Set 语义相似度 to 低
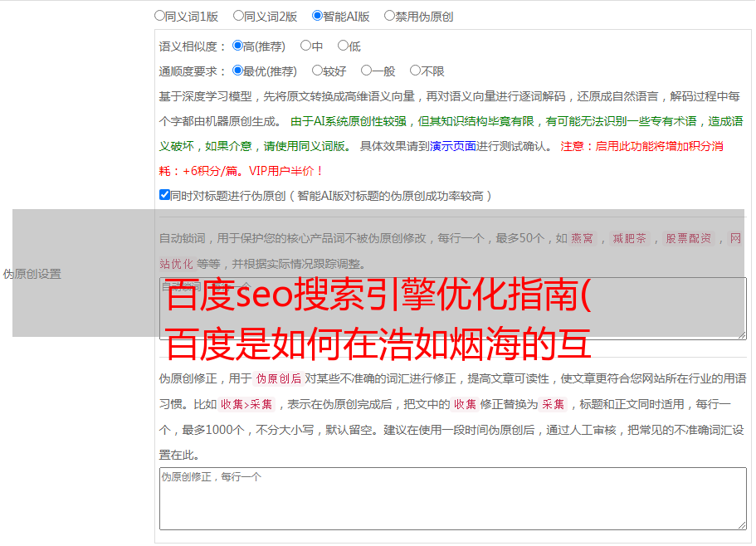 pos(343,46)
